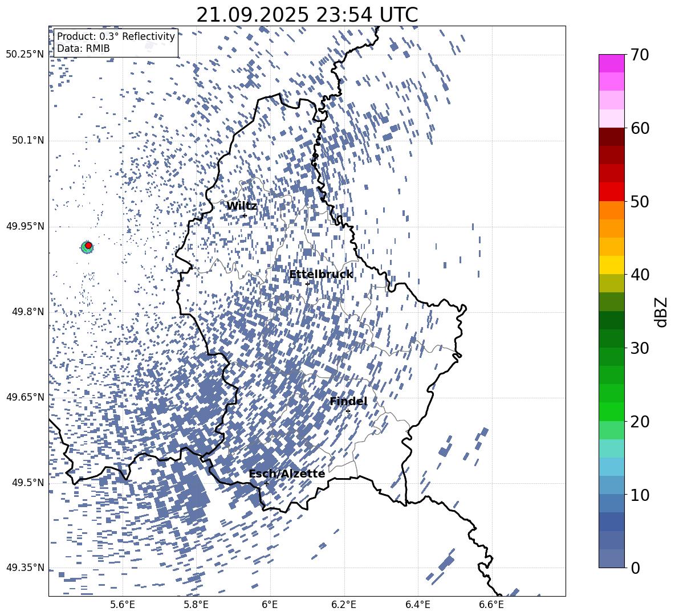Click the yellow colorbar swatch at 40
The image size is (675, 616).
(x=611, y=265)
